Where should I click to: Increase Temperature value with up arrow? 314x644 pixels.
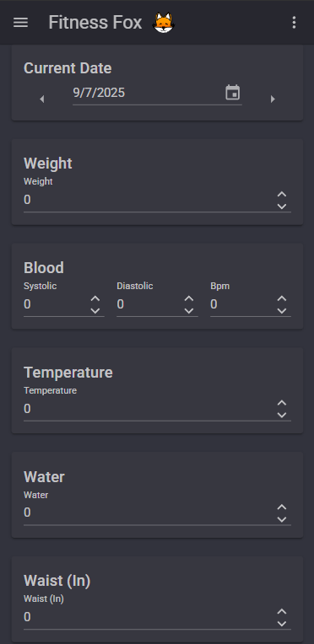click(281, 403)
